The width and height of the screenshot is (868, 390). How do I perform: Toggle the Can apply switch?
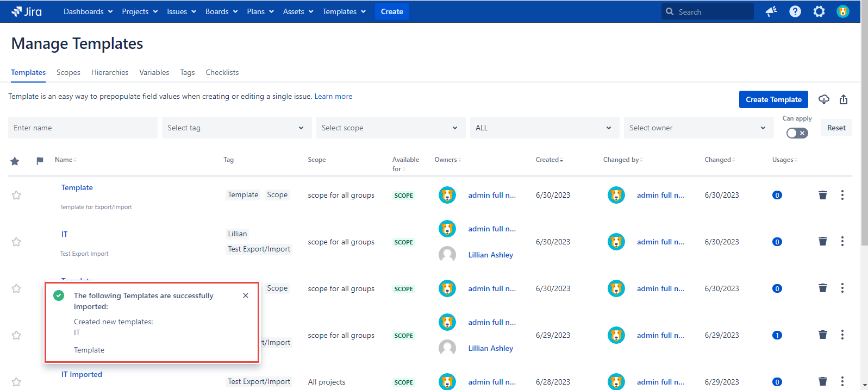797,133
